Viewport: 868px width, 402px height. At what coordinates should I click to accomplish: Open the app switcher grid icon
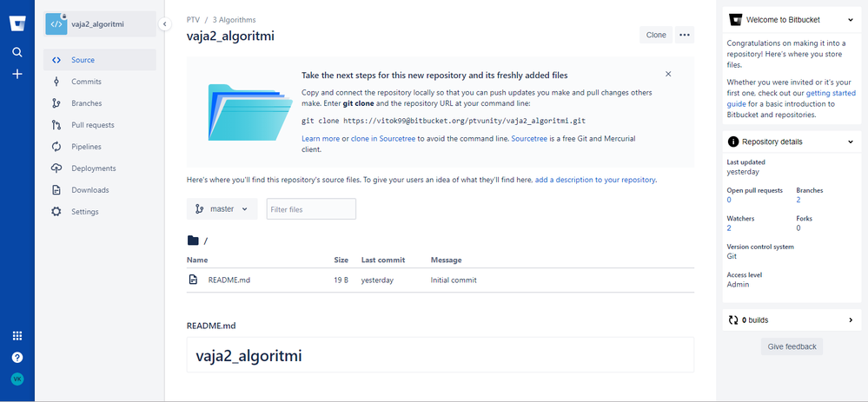tap(17, 336)
